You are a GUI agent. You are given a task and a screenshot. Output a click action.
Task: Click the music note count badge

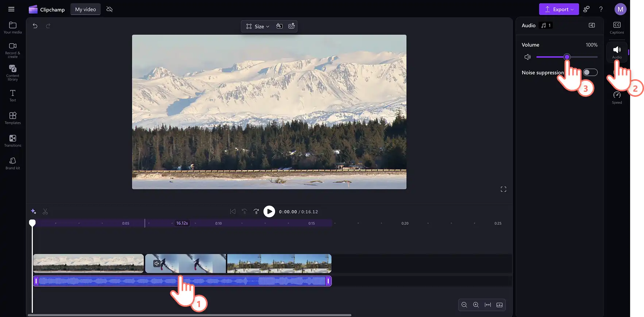pos(546,25)
